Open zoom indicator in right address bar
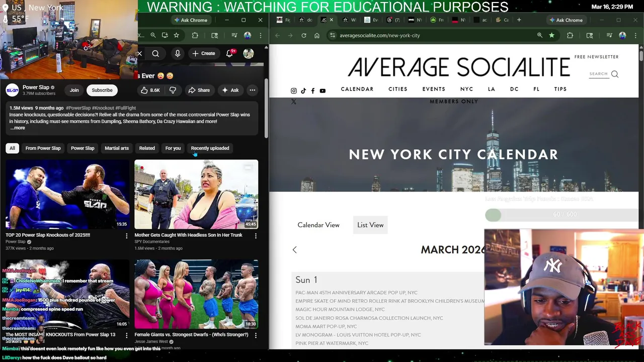644x362 pixels. tap(540, 35)
